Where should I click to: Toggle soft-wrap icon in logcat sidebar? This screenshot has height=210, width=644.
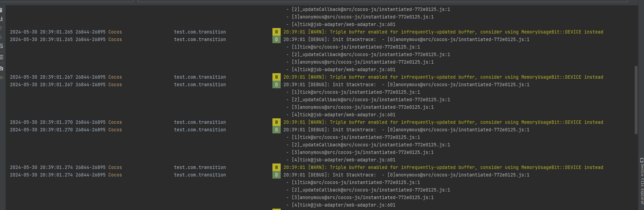(x=1, y=46)
